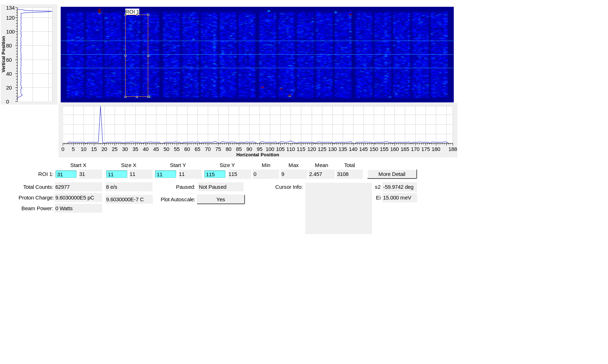The height and width of the screenshot is (364, 608).
Task: Select the Total Counts value 62977
Action: (78, 187)
